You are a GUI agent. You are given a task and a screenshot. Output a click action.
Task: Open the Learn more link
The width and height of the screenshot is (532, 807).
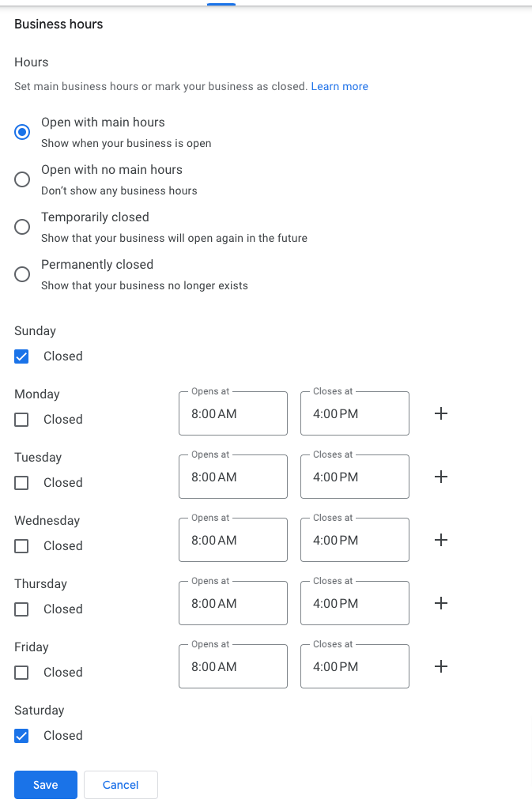(339, 86)
